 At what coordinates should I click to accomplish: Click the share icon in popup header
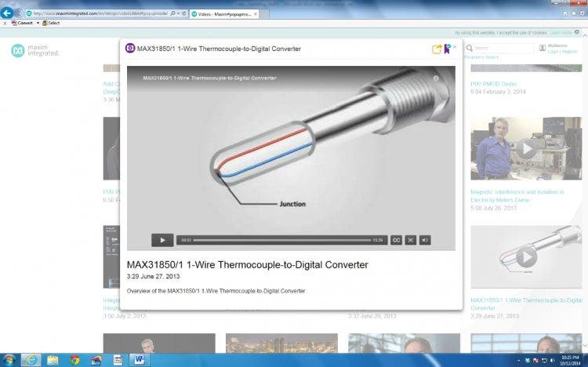[x=437, y=49]
